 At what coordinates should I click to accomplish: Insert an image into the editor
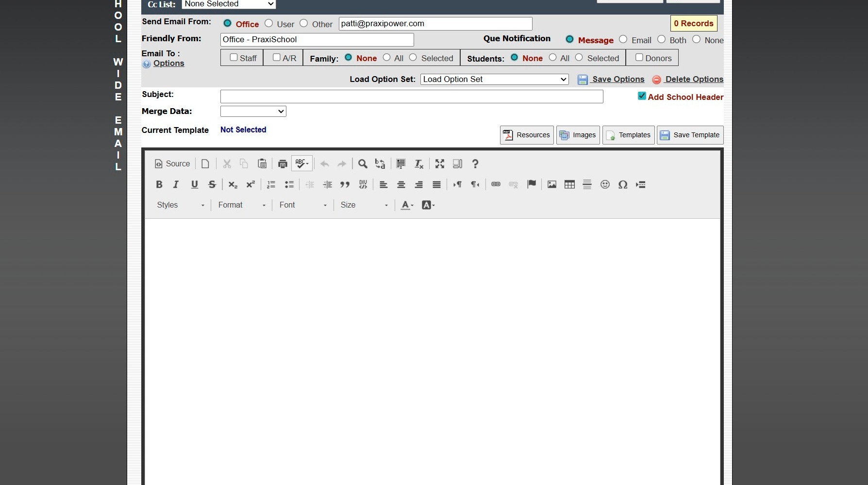[552, 184]
